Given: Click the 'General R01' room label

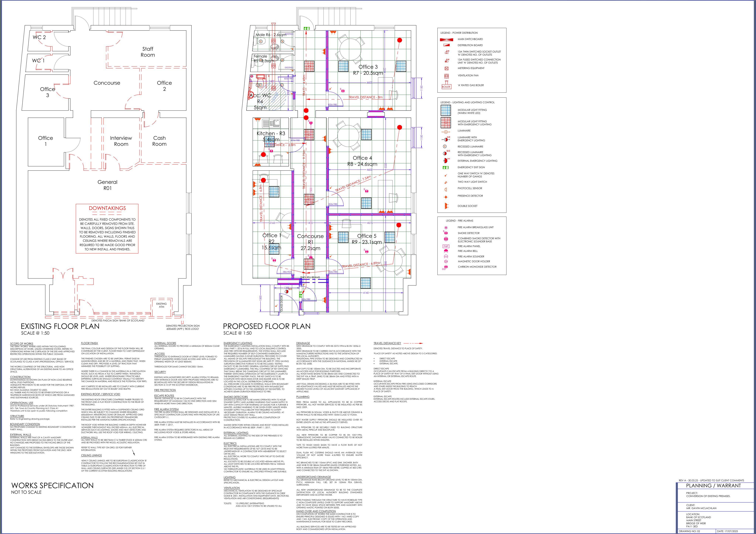Looking at the screenshot, I should (x=107, y=185).
